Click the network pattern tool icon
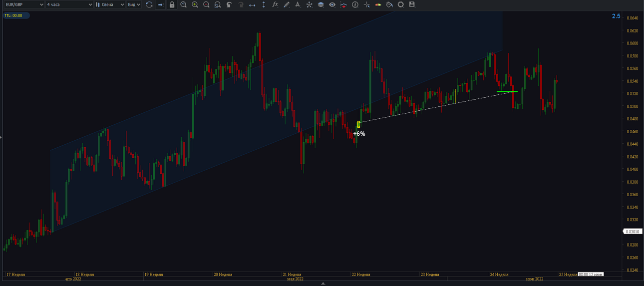The image size is (644, 286). [x=310, y=4]
